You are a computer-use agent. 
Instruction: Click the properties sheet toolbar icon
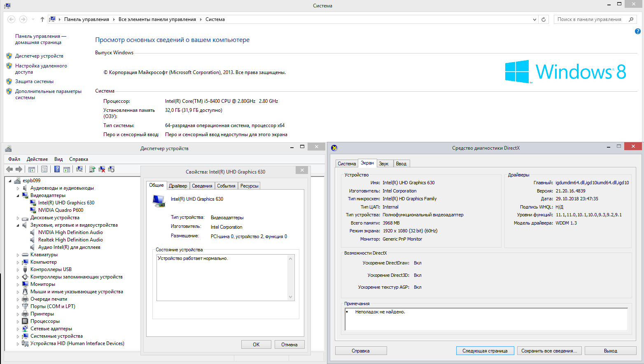tap(44, 169)
